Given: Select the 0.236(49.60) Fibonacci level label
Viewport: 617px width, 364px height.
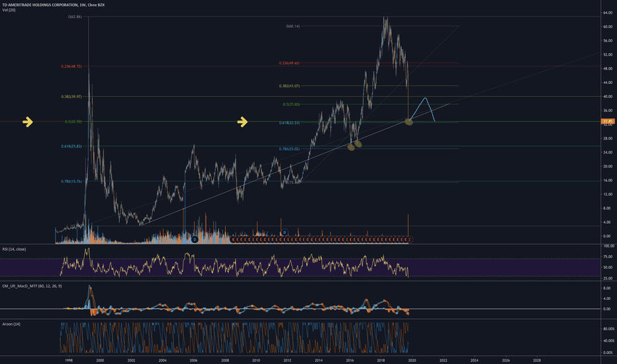Looking at the screenshot, I should tap(289, 63).
